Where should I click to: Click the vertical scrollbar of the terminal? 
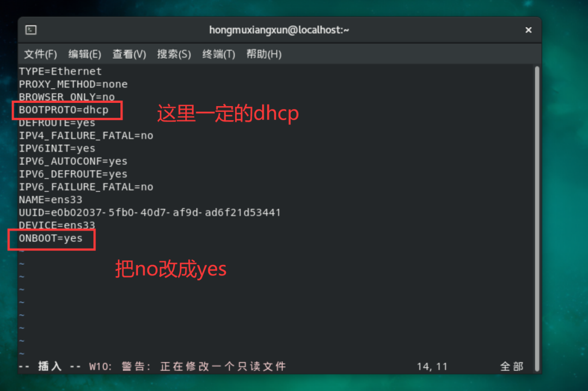coord(537,218)
